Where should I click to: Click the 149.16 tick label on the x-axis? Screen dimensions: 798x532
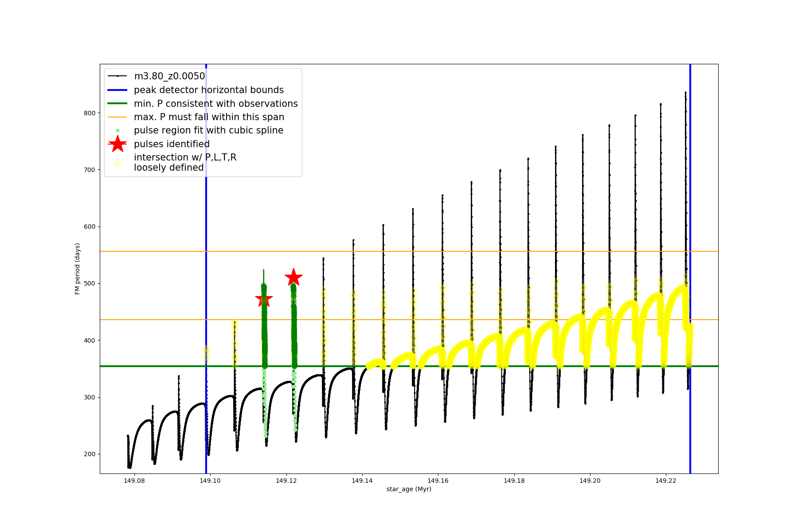pyautogui.click(x=438, y=481)
